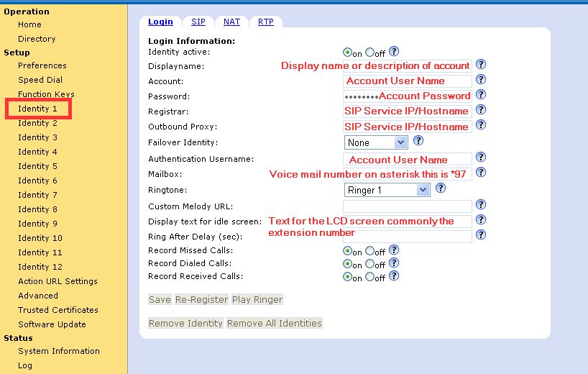Click the Play Ringer button

(257, 299)
